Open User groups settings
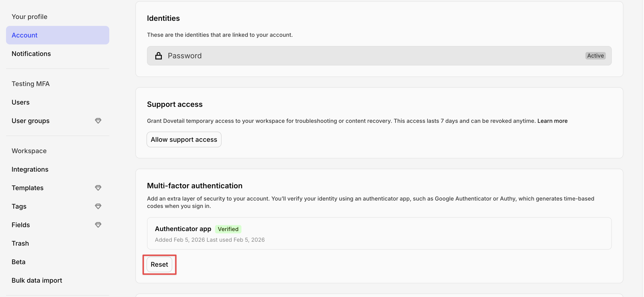The image size is (644, 297). (31, 121)
